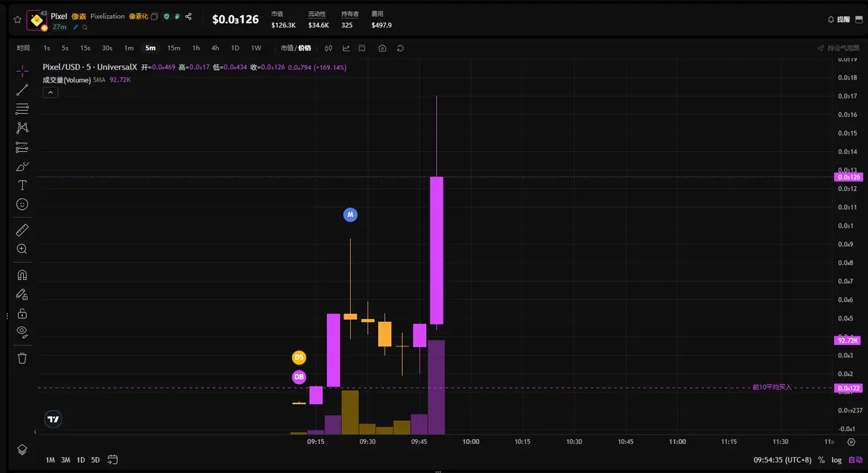The width and height of the screenshot is (868, 473).
Task: Open the indicators line-chart icon
Action: (346, 48)
